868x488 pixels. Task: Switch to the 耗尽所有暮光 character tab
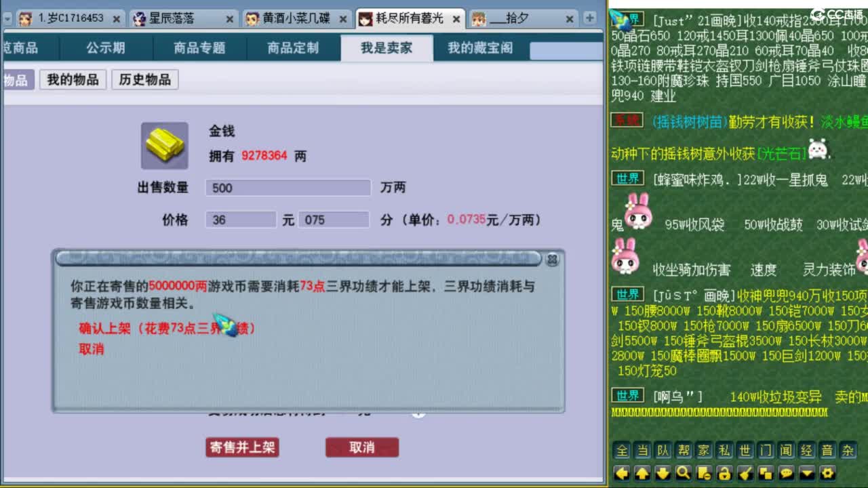410,18
